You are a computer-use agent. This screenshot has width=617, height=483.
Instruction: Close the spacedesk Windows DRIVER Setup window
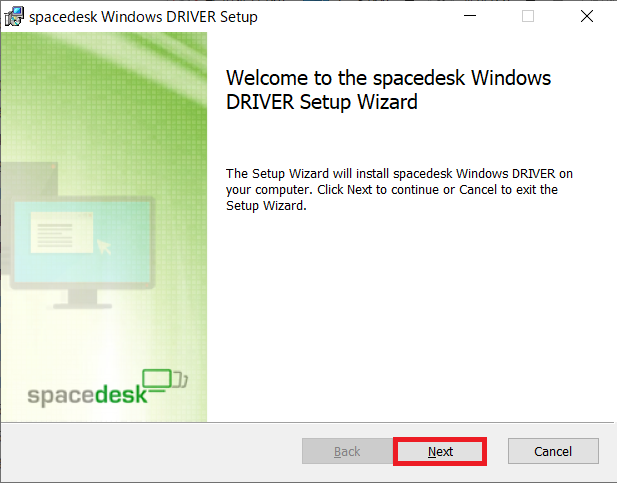586,16
